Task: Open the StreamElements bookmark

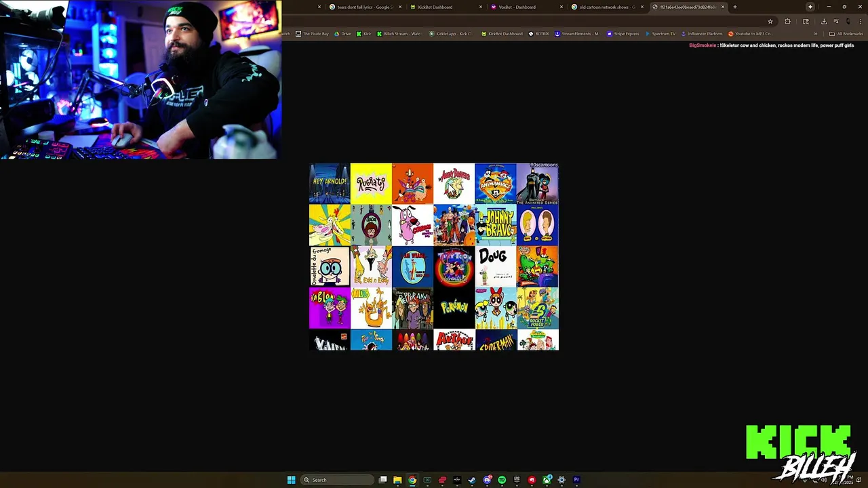Action: pyautogui.click(x=578, y=34)
